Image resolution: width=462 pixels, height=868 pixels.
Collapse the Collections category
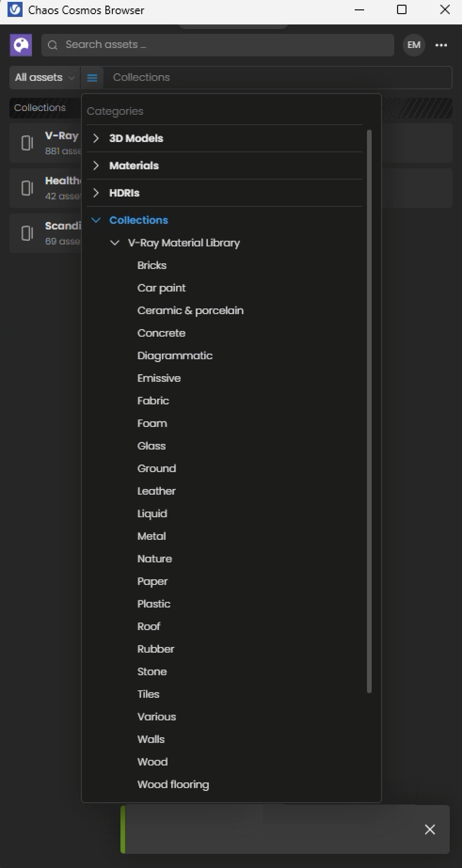pos(96,220)
